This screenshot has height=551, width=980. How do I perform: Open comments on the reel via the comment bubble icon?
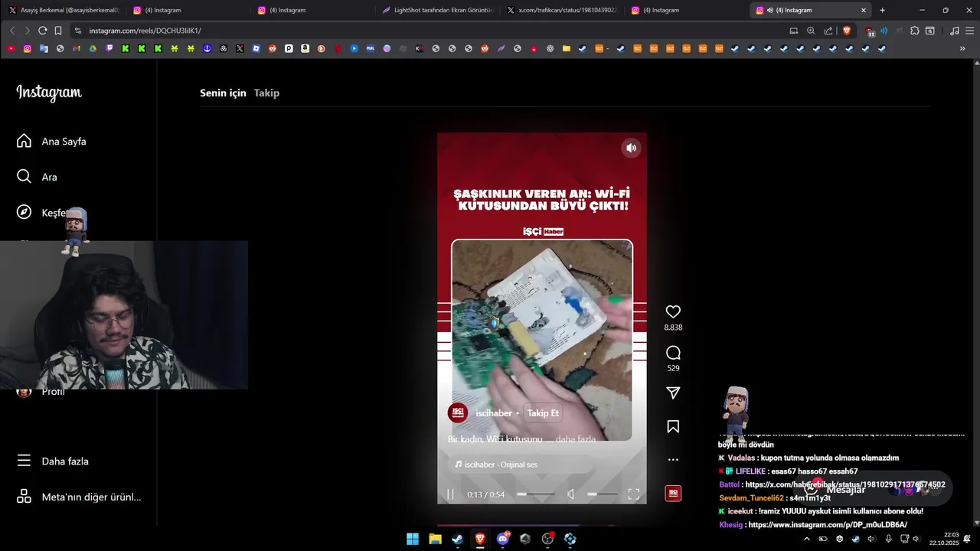click(673, 353)
